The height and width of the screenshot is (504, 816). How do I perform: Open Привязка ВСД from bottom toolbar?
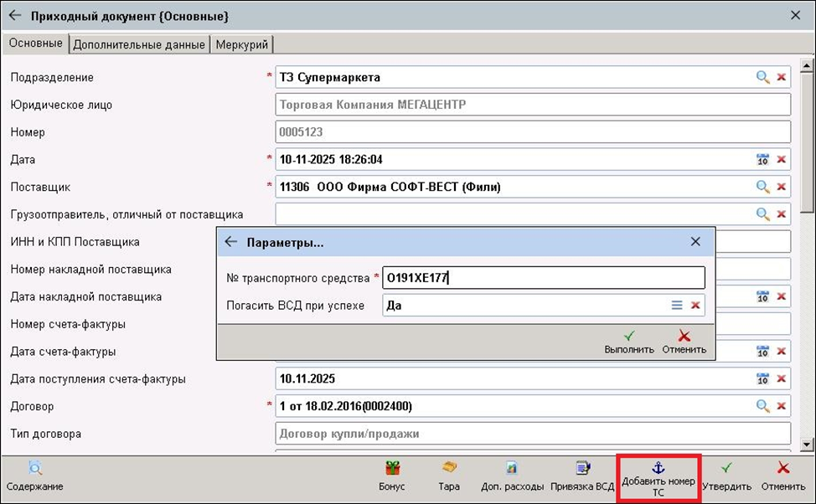[x=582, y=476]
